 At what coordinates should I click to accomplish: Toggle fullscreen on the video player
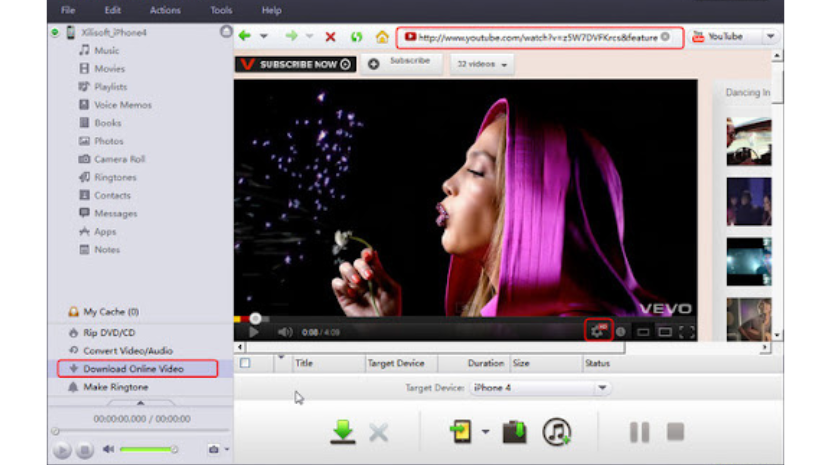(x=686, y=332)
